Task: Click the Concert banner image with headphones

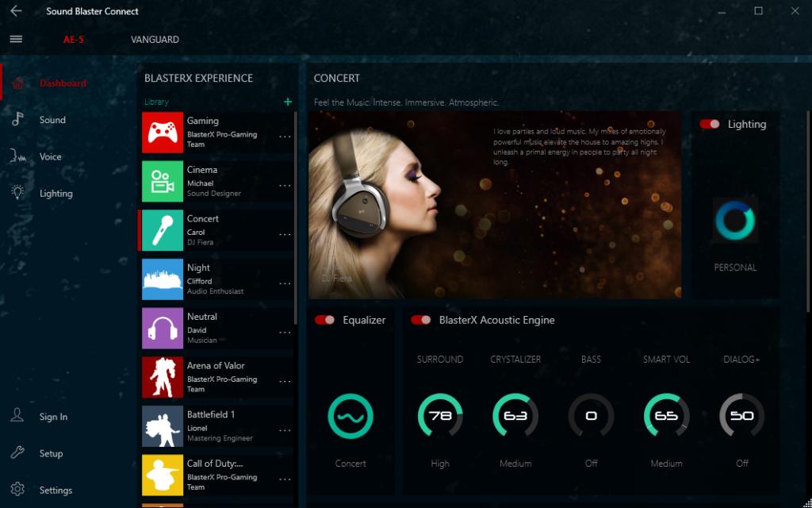Action: [x=495, y=205]
